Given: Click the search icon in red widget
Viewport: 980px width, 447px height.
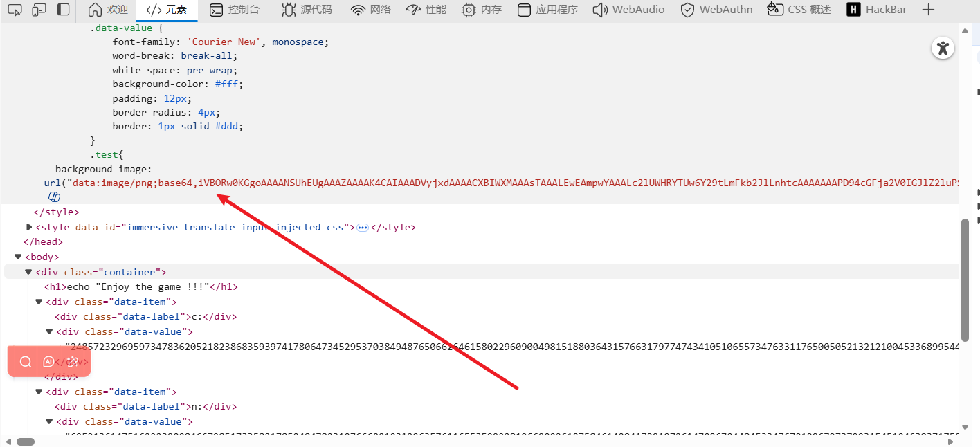Looking at the screenshot, I should (26, 362).
